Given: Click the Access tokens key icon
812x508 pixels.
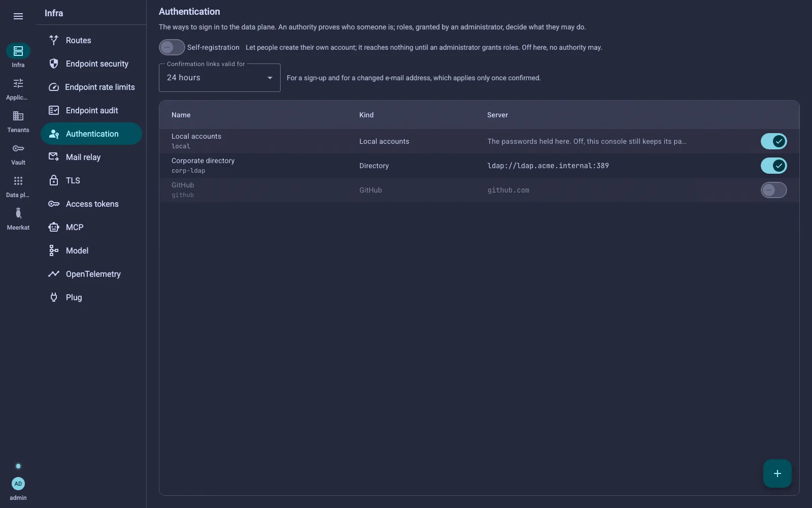Looking at the screenshot, I should tap(54, 204).
